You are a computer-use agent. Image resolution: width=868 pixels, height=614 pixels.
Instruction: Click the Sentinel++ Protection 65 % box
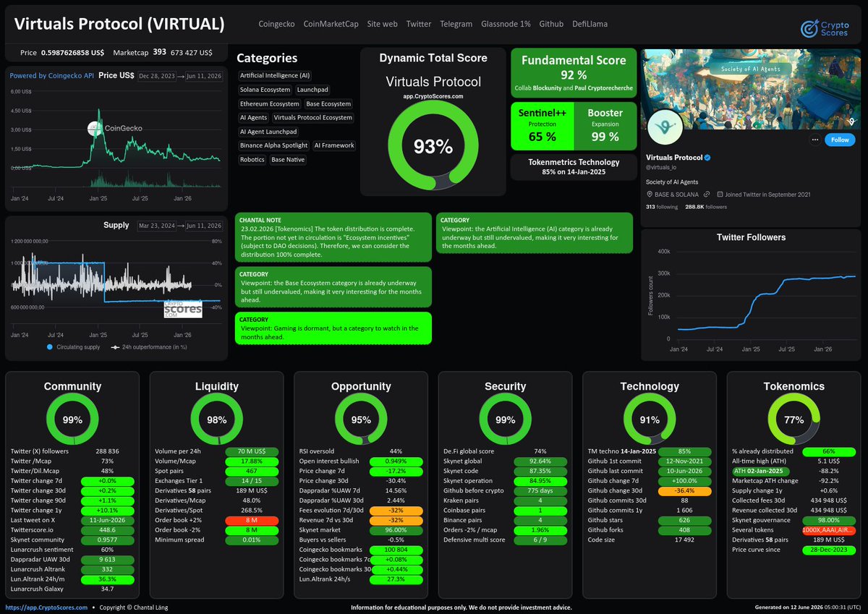pyautogui.click(x=542, y=125)
